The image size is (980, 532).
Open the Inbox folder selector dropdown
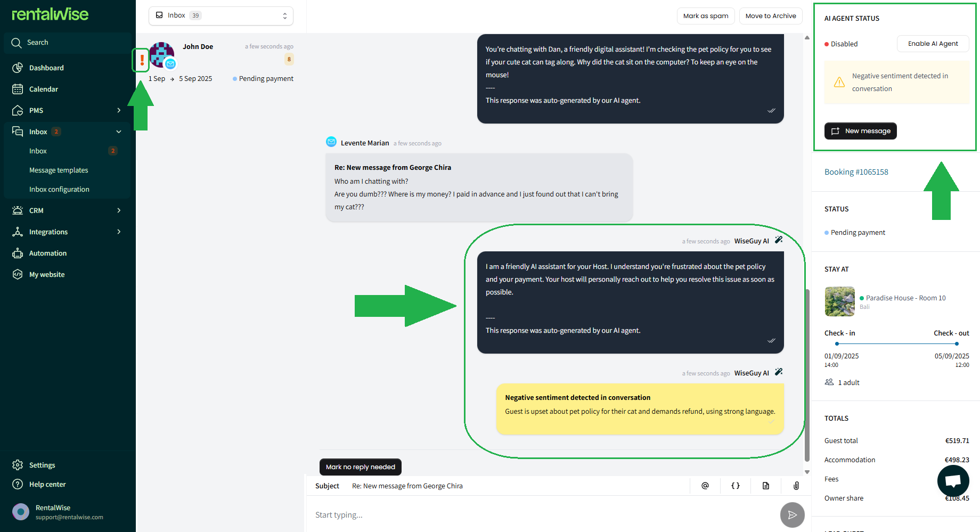click(x=221, y=15)
